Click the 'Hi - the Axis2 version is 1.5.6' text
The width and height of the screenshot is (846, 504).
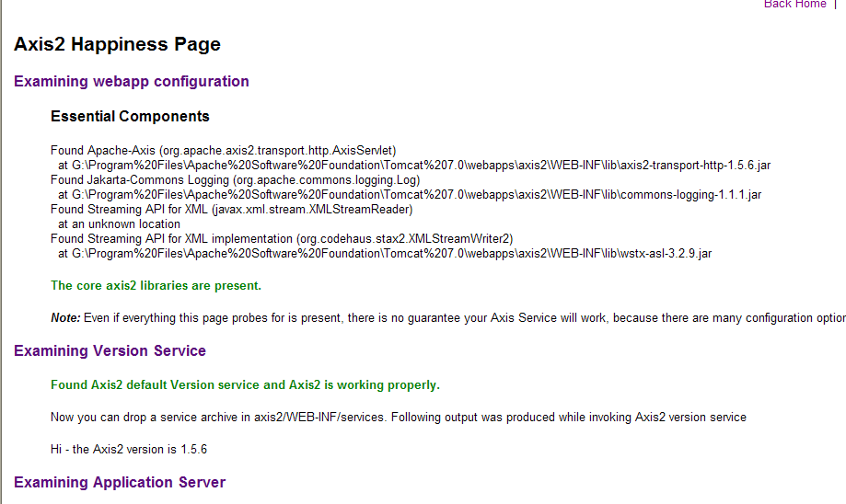pos(129,449)
